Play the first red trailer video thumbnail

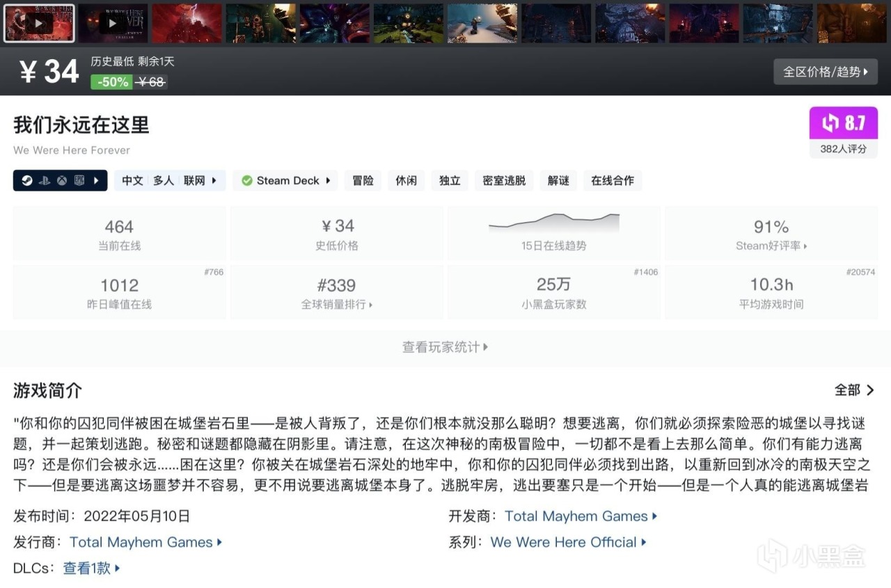click(39, 24)
